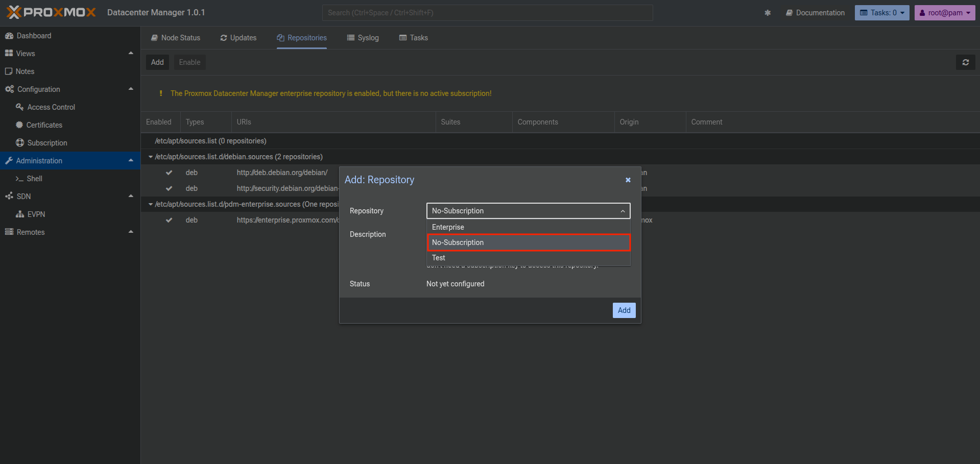Open the Subscription page
980x464 pixels.
click(x=70, y=143)
